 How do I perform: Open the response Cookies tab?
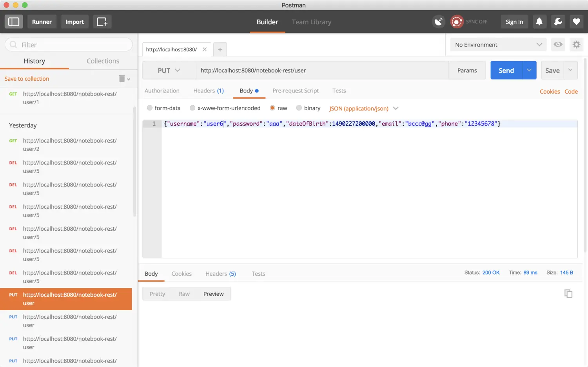tap(181, 273)
